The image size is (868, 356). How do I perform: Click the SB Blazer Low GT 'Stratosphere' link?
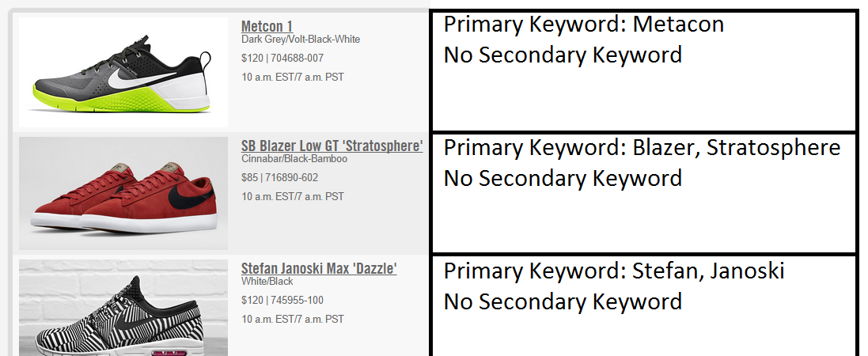pos(332,146)
